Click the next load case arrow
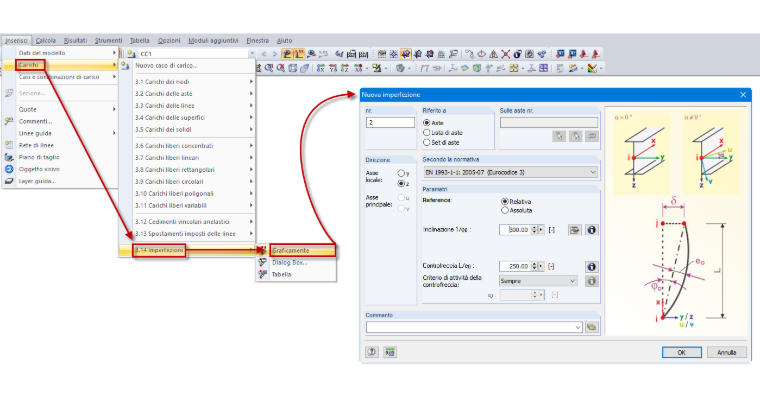The height and width of the screenshot is (405, 760). (275, 54)
